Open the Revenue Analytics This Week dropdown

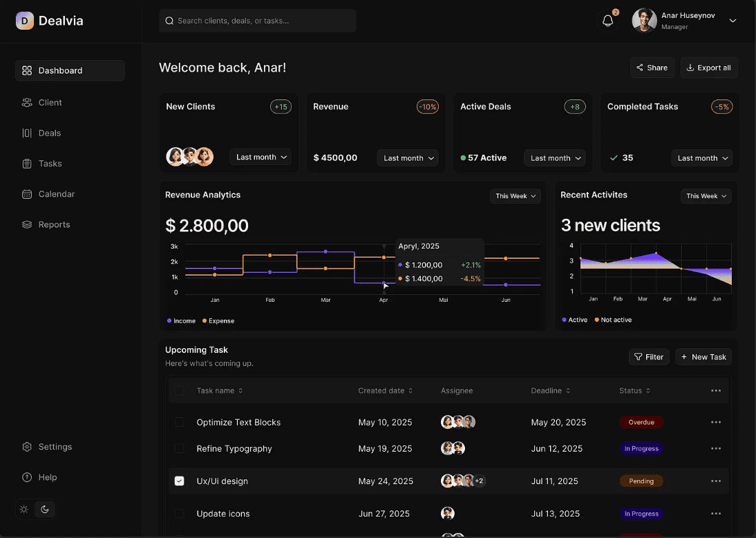pyautogui.click(x=515, y=196)
